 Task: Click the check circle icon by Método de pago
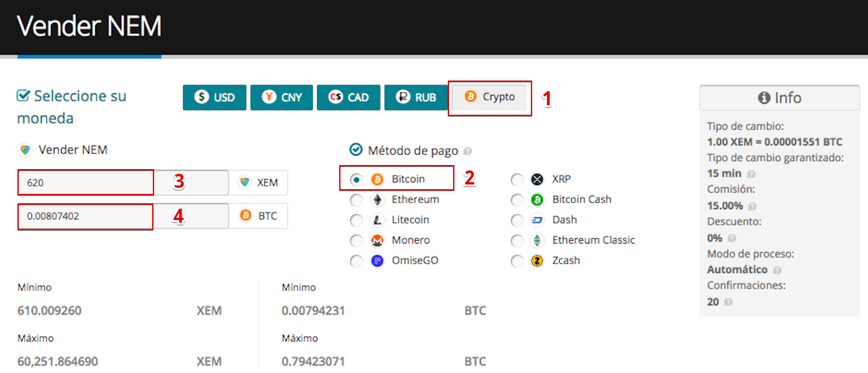356,150
